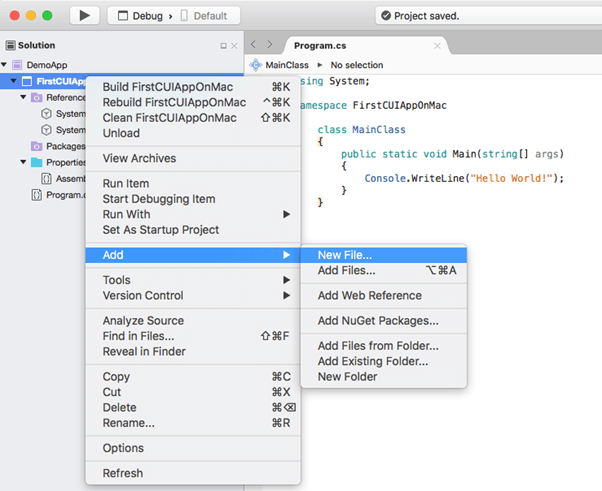The width and height of the screenshot is (602, 491).
Task: Collapse the DemoApp solution node
Action: [x=4, y=64]
